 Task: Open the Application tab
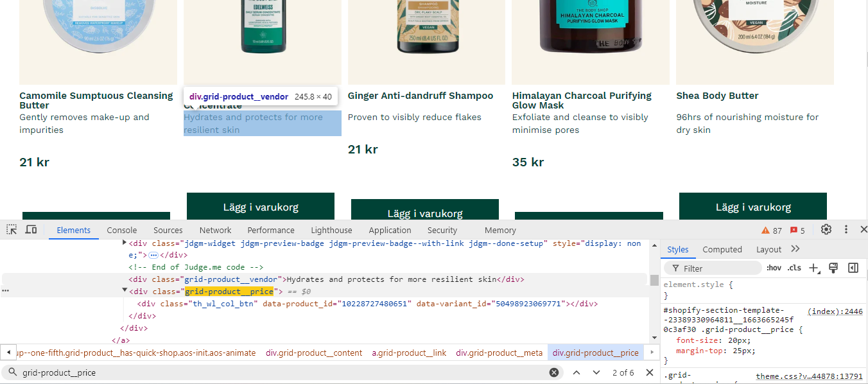pos(390,231)
